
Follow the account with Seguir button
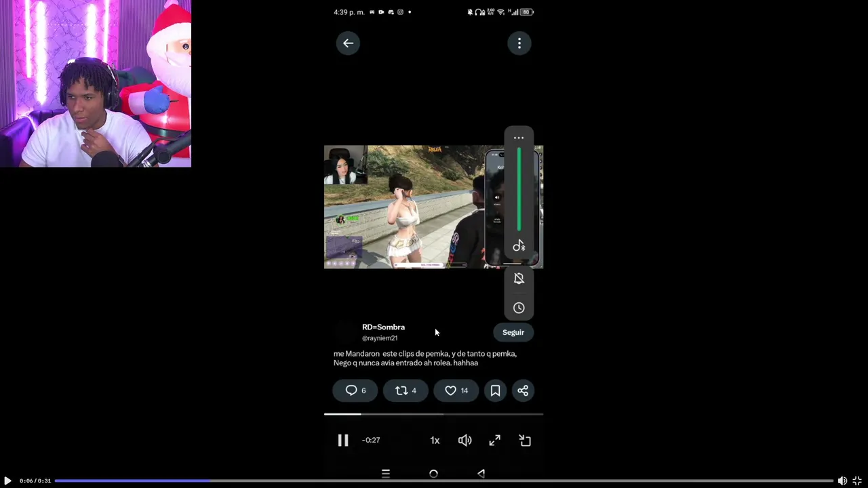513,332
